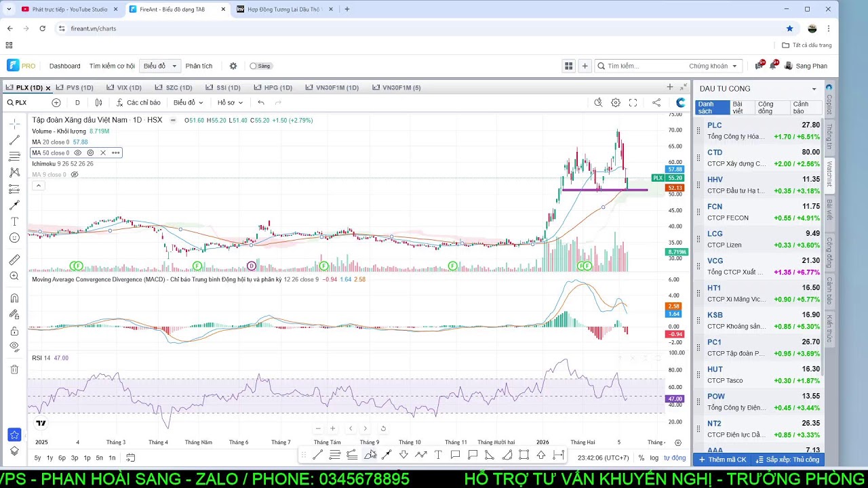Screen dimensions: 868x488
Task: Expand the DAU TU CONG watchlist dropdown
Action: pyautogui.click(x=814, y=89)
